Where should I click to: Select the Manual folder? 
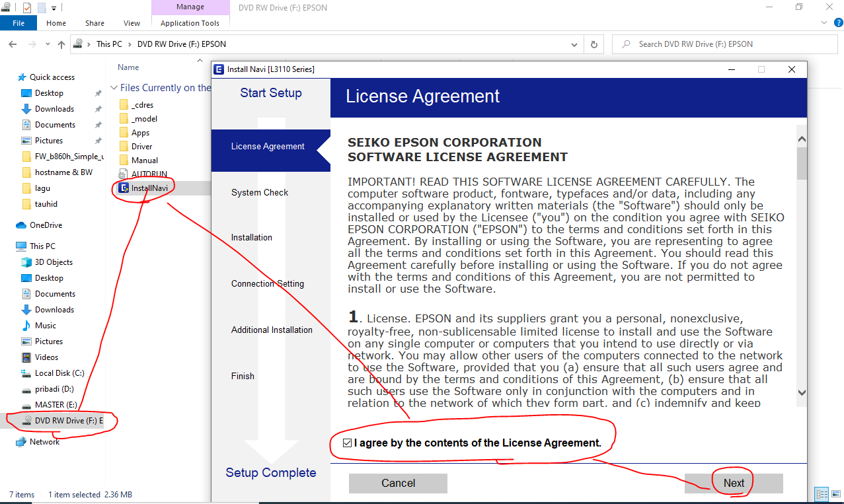tap(144, 161)
